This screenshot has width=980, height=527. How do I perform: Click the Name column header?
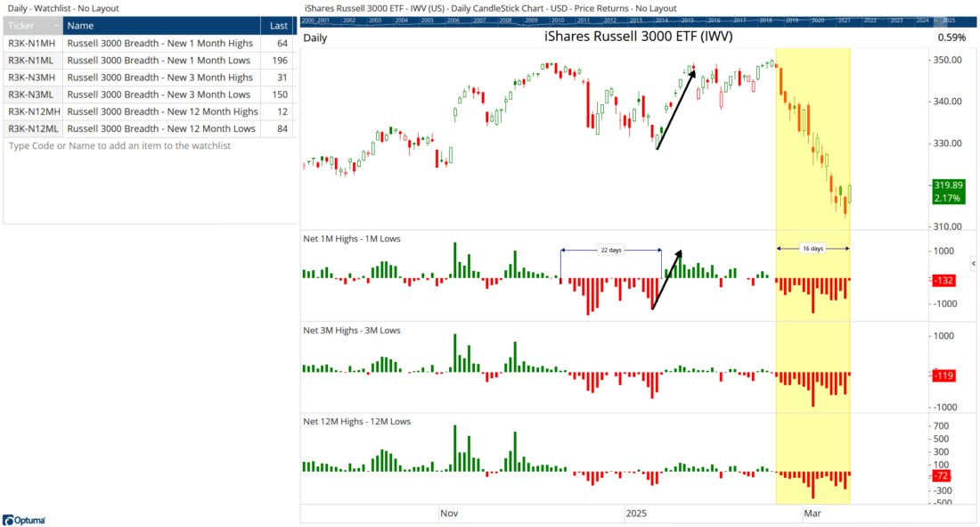[161, 26]
